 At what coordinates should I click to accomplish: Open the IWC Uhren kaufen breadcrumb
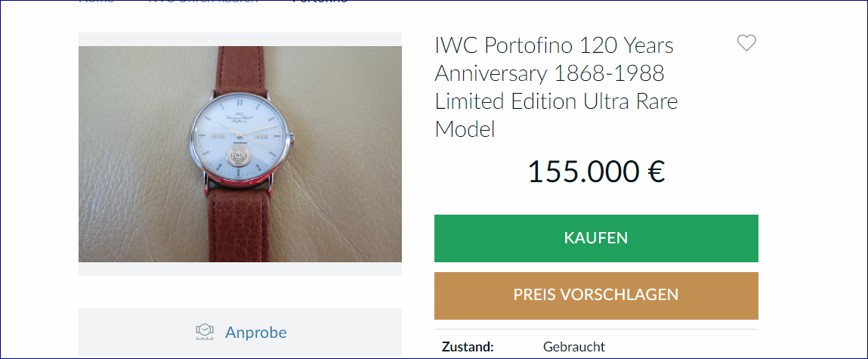click(x=203, y=2)
